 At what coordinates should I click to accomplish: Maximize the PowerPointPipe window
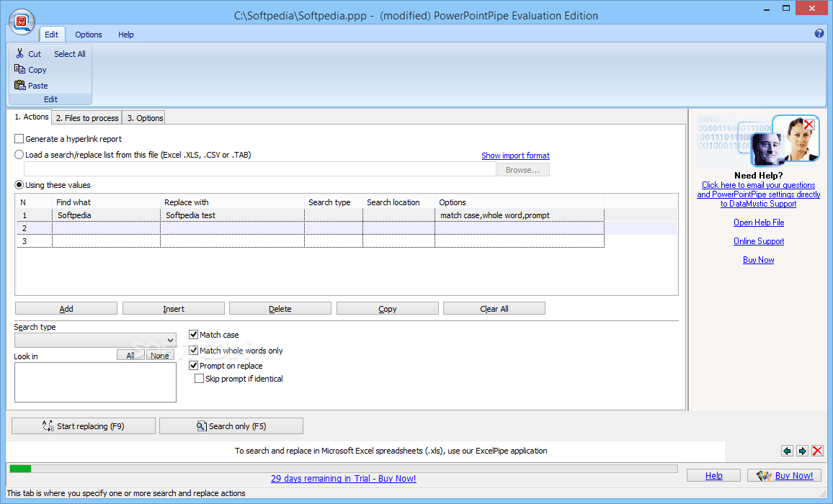coord(785,9)
